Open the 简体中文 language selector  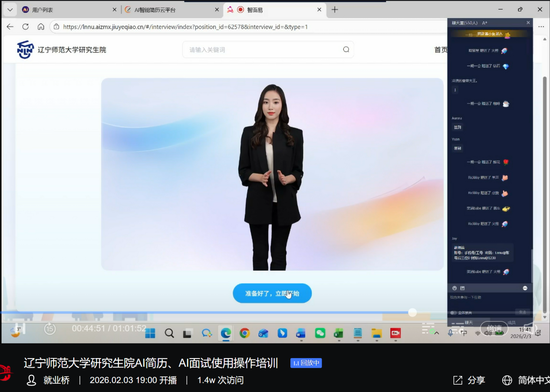[526, 380]
